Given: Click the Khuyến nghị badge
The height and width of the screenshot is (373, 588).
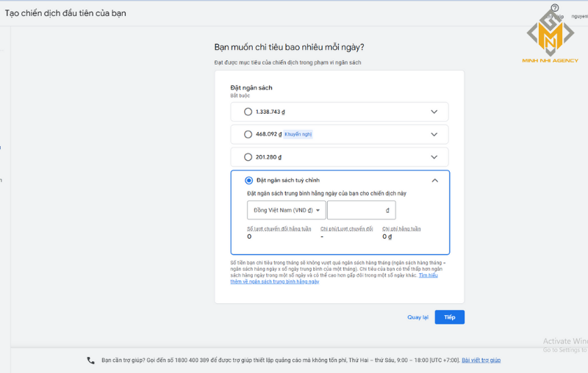Looking at the screenshot, I should (x=298, y=134).
